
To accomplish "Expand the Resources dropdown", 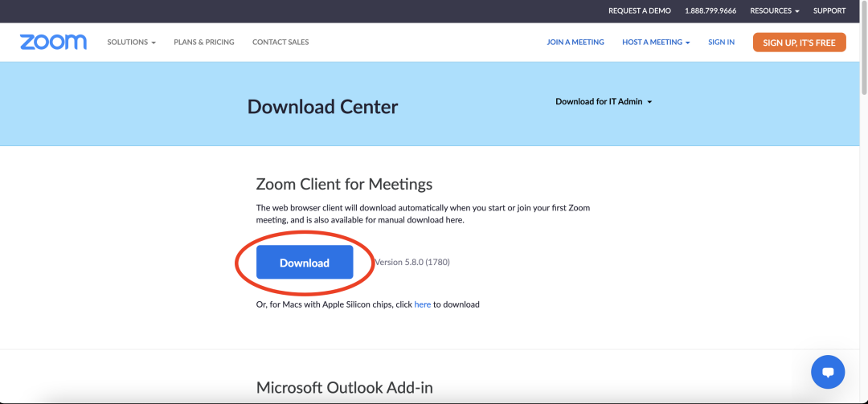I will (774, 11).
